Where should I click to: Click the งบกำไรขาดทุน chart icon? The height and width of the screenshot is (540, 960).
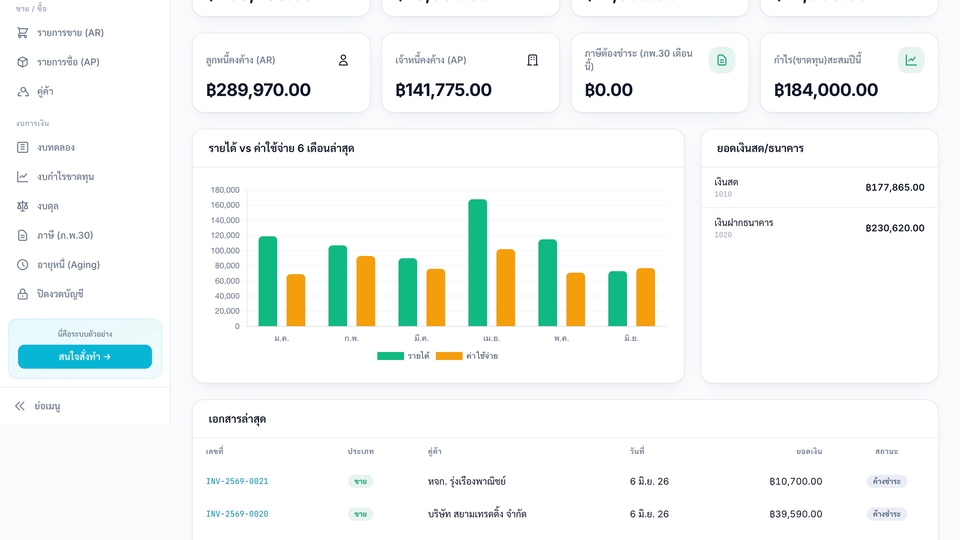[x=23, y=177]
